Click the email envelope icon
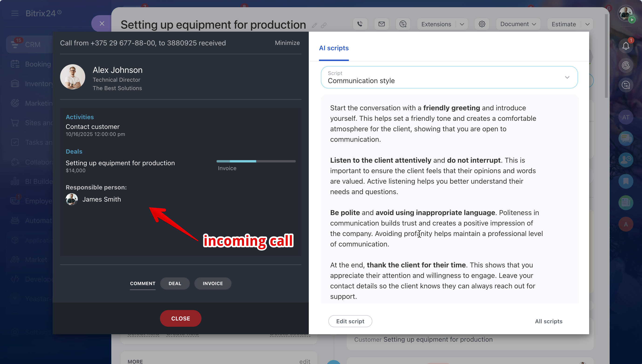 [381, 24]
